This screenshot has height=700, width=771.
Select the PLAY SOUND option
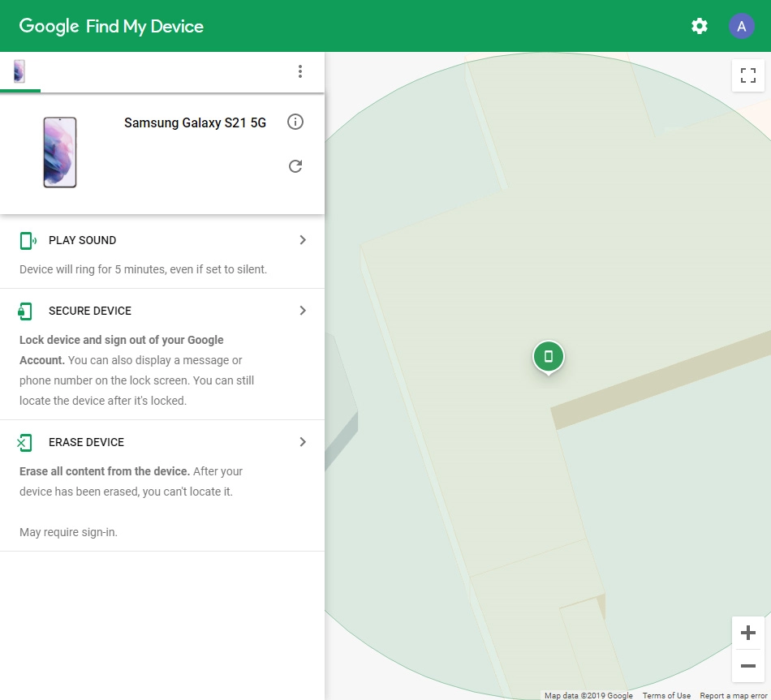coord(82,240)
